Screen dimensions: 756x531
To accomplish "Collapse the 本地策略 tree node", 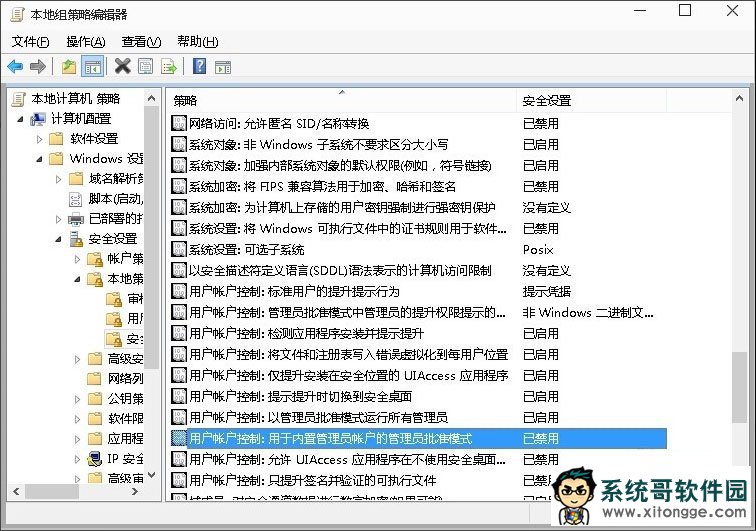I will point(78,279).
